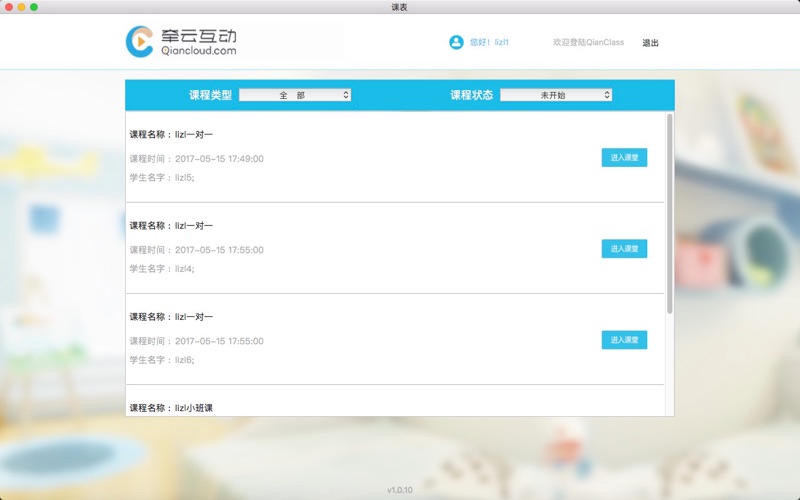Click the username lizl1 greeting
Screen dimensions: 800x500
[x=489, y=42]
